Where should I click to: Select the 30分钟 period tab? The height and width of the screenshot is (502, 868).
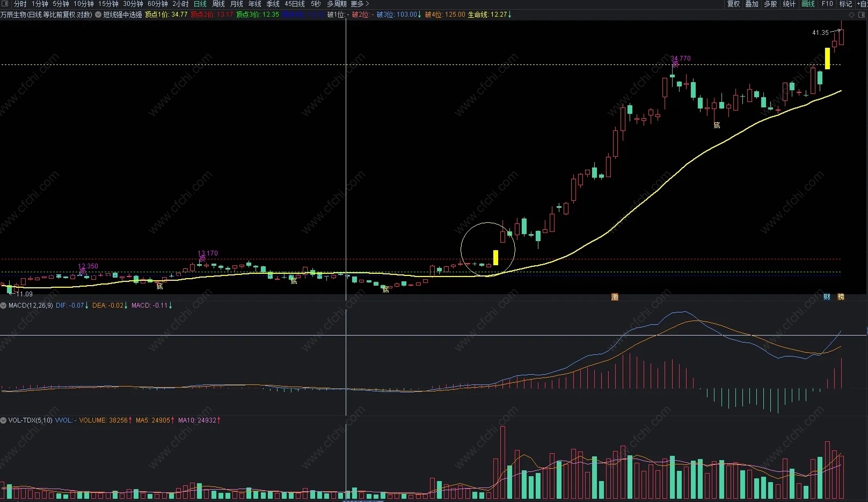coord(133,4)
